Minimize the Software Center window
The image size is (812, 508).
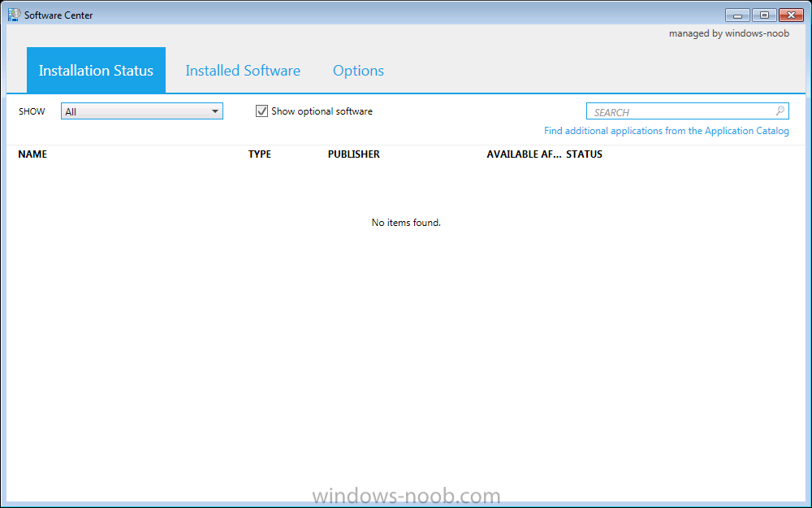tap(737, 15)
